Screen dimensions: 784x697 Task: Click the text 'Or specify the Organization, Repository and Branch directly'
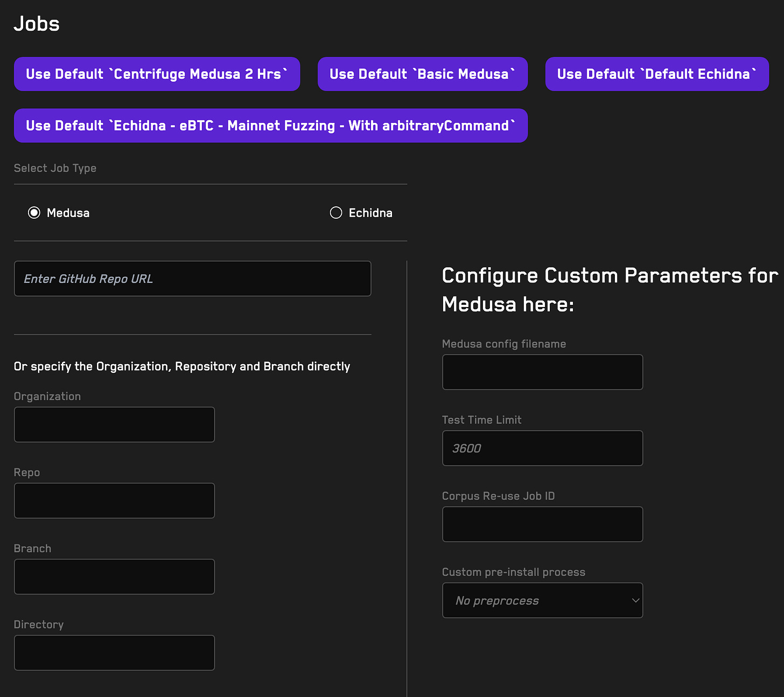click(x=182, y=366)
